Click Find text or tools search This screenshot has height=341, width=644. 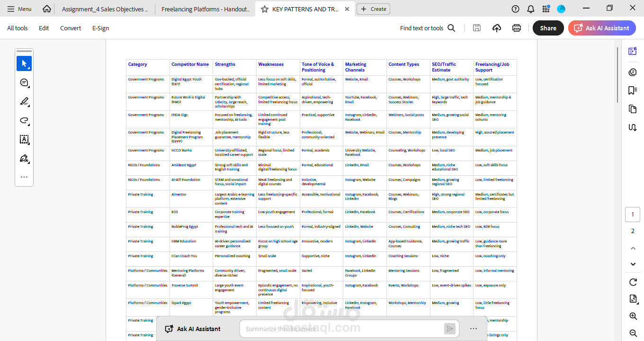click(428, 28)
